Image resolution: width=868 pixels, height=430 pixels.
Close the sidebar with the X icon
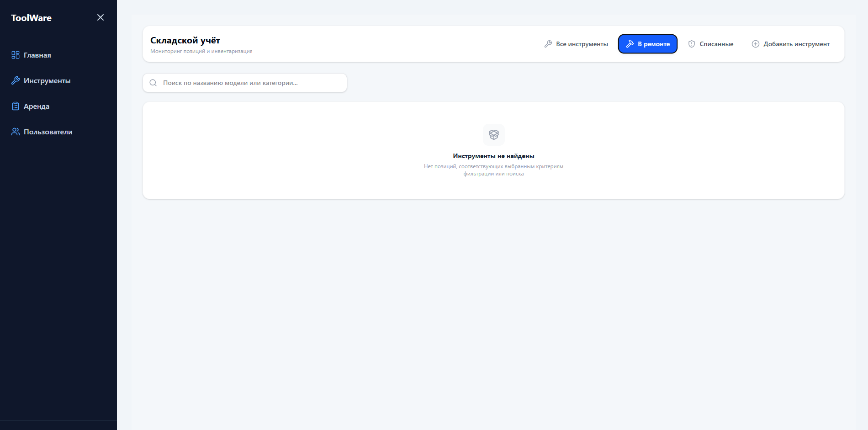[x=101, y=17]
